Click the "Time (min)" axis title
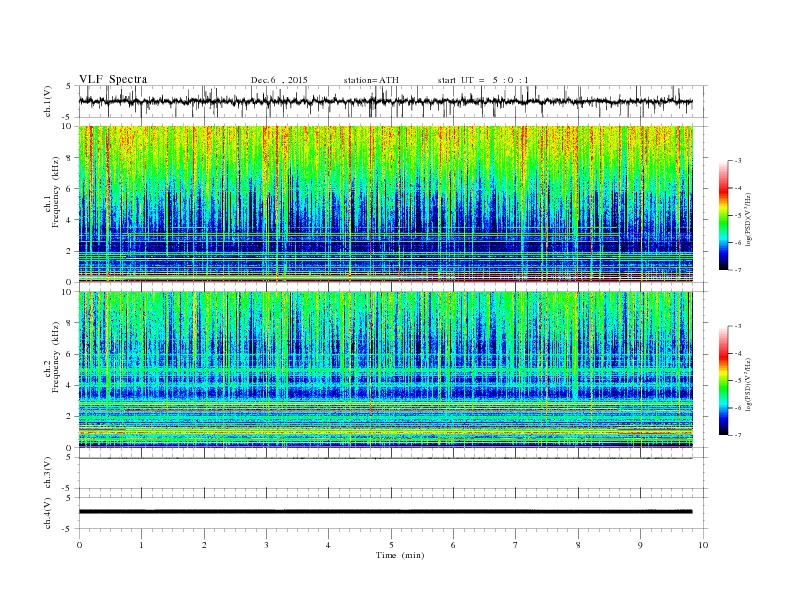Viewport: 792px width, 612px height. [x=400, y=555]
